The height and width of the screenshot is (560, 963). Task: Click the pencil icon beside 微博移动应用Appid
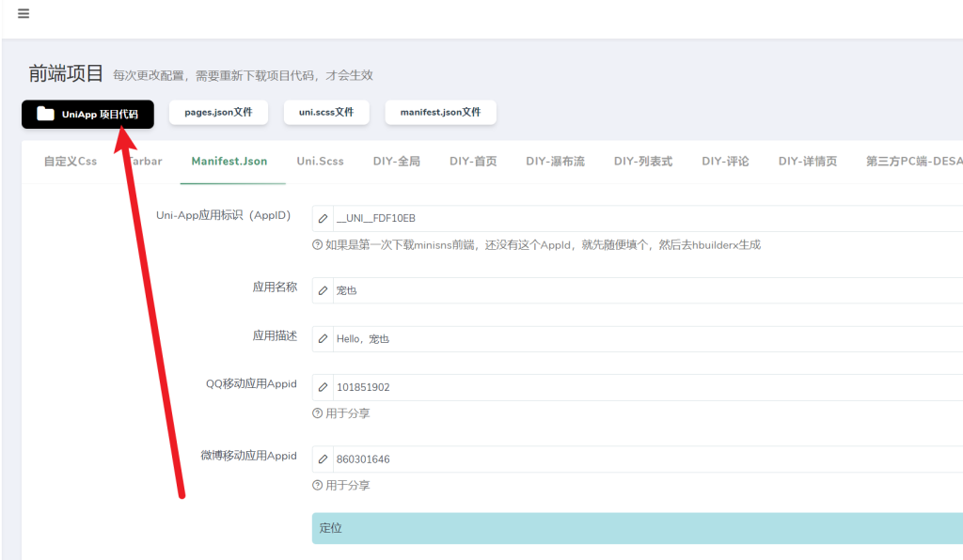[x=323, y=459]
